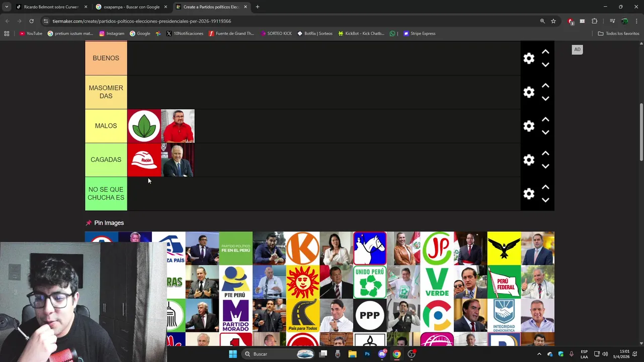
Task: Bookmark this page with the star
Action: [x=553, y=21]
